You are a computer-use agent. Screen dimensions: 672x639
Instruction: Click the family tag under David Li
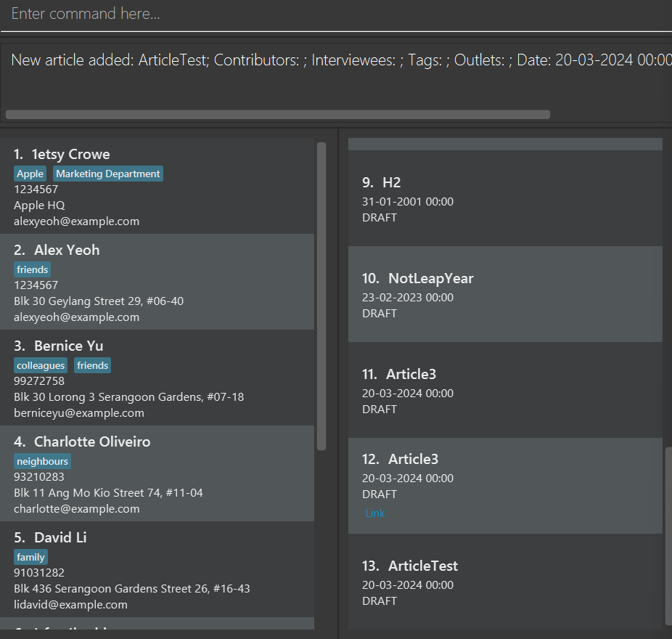pyautogui.click(x=30, y=557)
